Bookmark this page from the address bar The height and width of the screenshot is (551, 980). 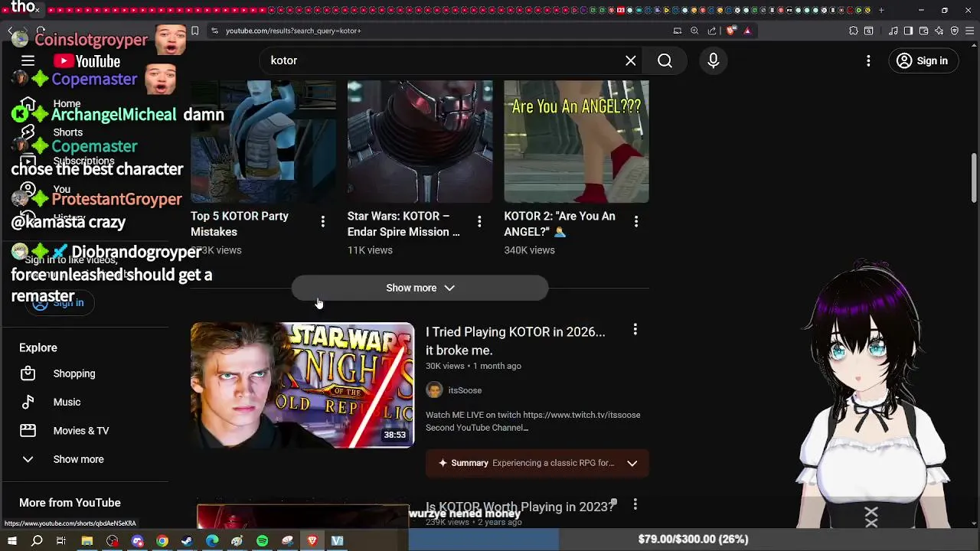[x=194, y=31]
